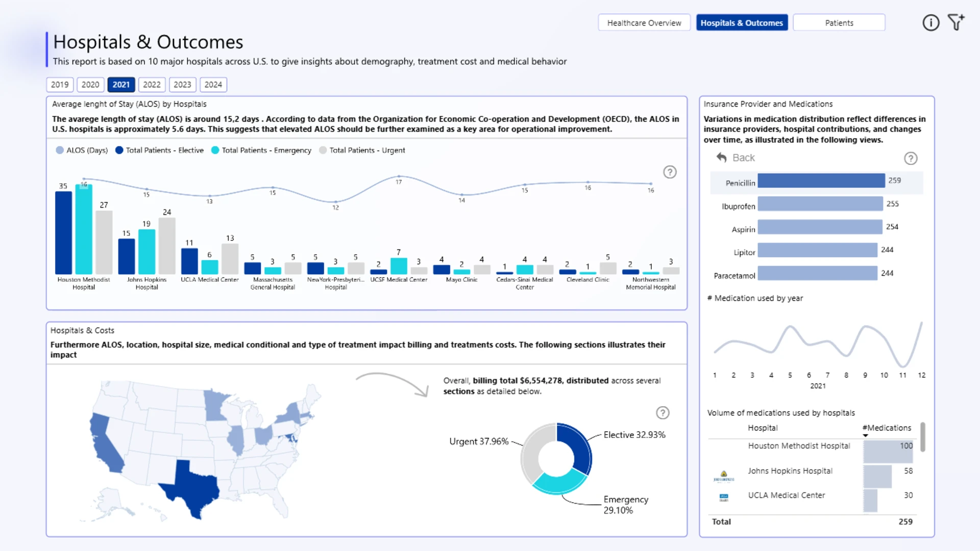The width and height of the screenshot is (980, 551).
Task: Click UCLA Medical Center logo in table
Action: pos(723,497)
